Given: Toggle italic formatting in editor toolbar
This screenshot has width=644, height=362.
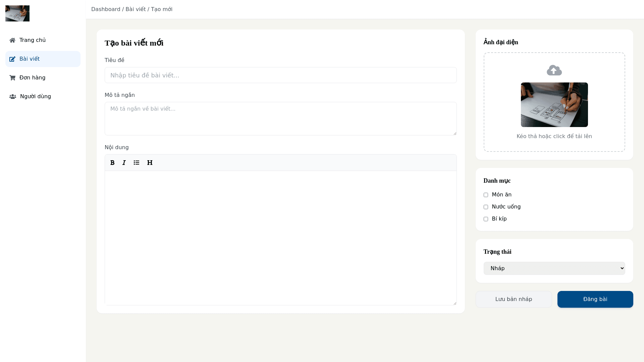Looking at the screenshot, I should (x=124, y=163).
